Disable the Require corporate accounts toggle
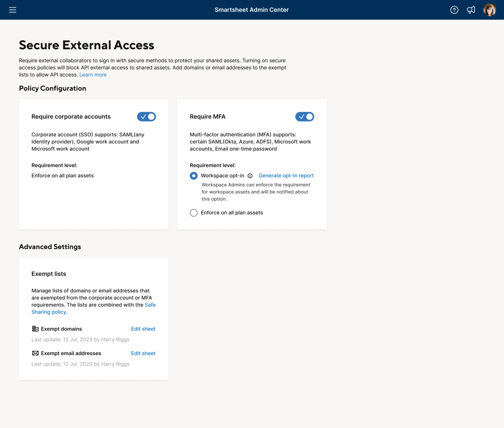Viewport: 504px width, 428px height. [x=146, y=116]
